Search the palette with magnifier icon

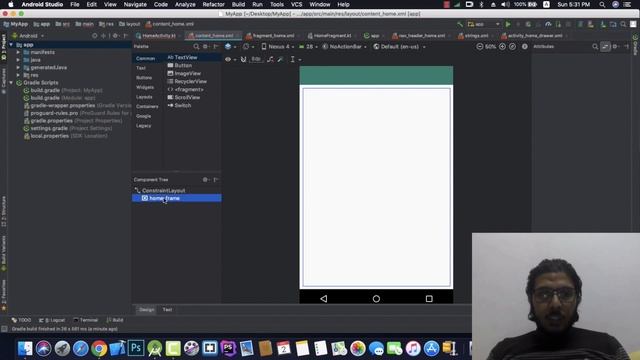coord(196,47)
